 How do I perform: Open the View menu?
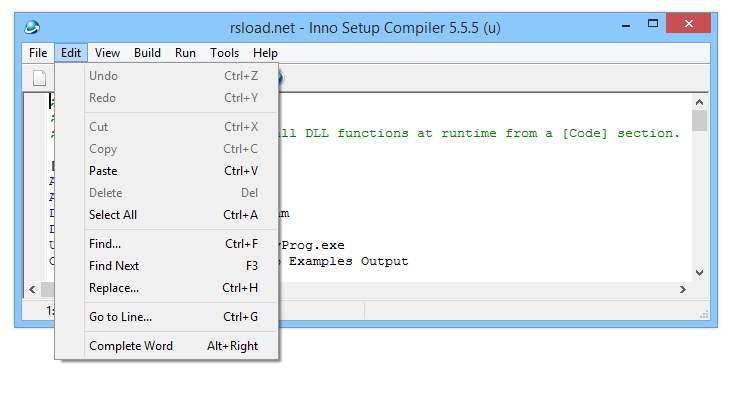107,53
